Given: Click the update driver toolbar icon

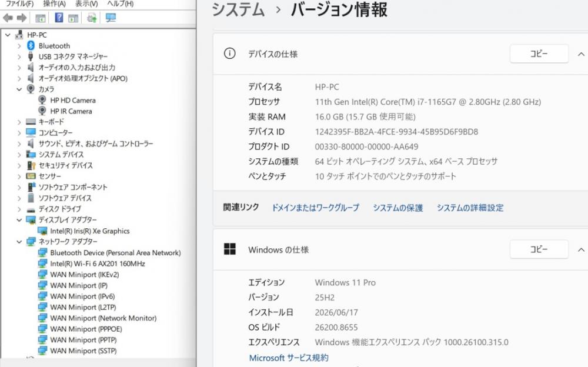Looking at the screenshot, I should (x=92, y=18).
